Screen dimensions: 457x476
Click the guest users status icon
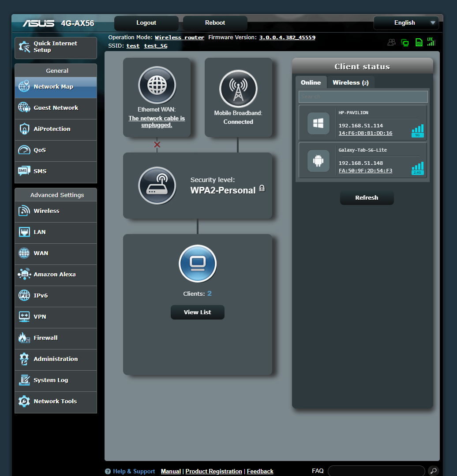[x=391, y=42]
